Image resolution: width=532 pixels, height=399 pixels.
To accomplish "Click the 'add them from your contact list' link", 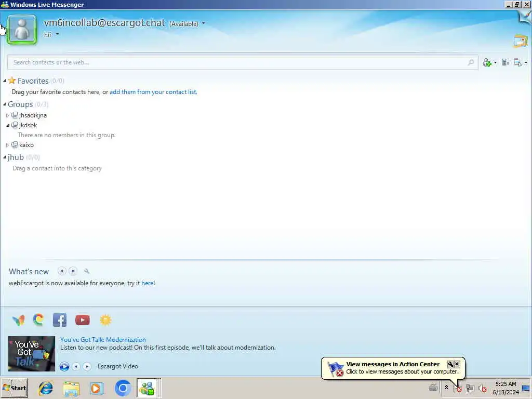I will tap(153, 92).
